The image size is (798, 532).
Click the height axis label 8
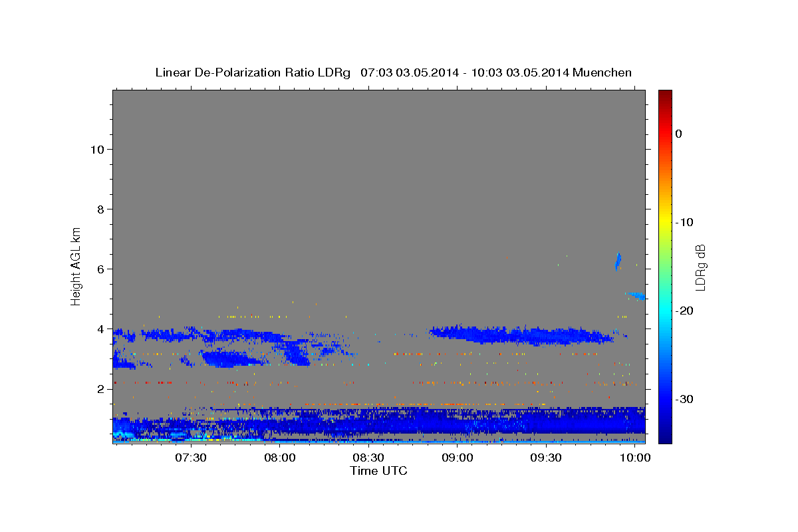100,209
